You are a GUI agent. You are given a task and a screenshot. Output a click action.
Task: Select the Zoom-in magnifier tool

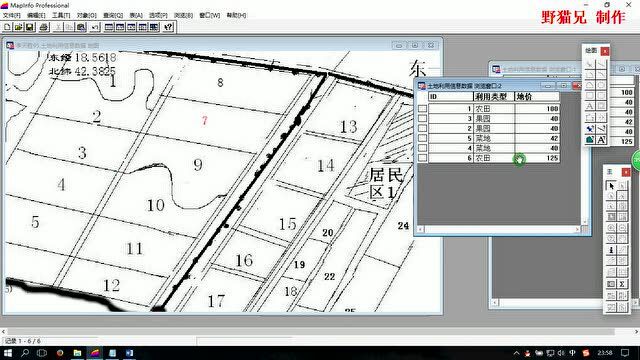click(611, 227)
